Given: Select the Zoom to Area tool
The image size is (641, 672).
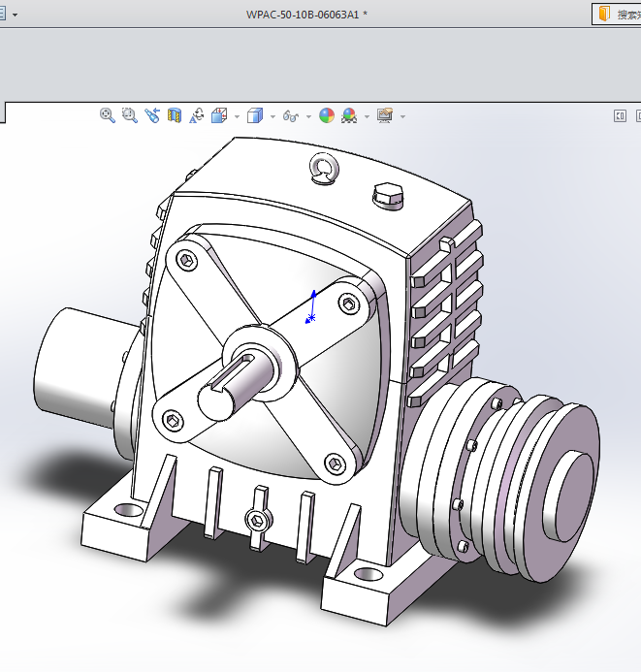Looking at the screenshot, I should click(x=129, y=115).
